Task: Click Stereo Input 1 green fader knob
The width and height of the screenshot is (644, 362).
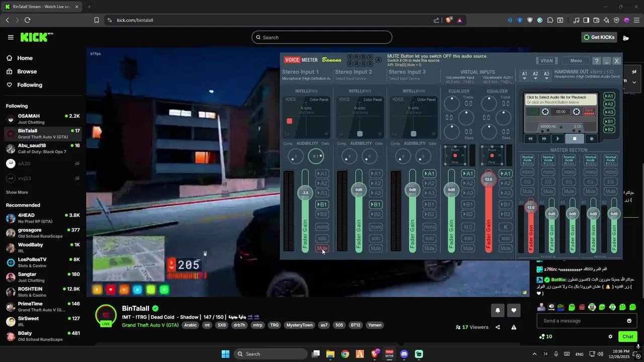Action: coord(305,193)
